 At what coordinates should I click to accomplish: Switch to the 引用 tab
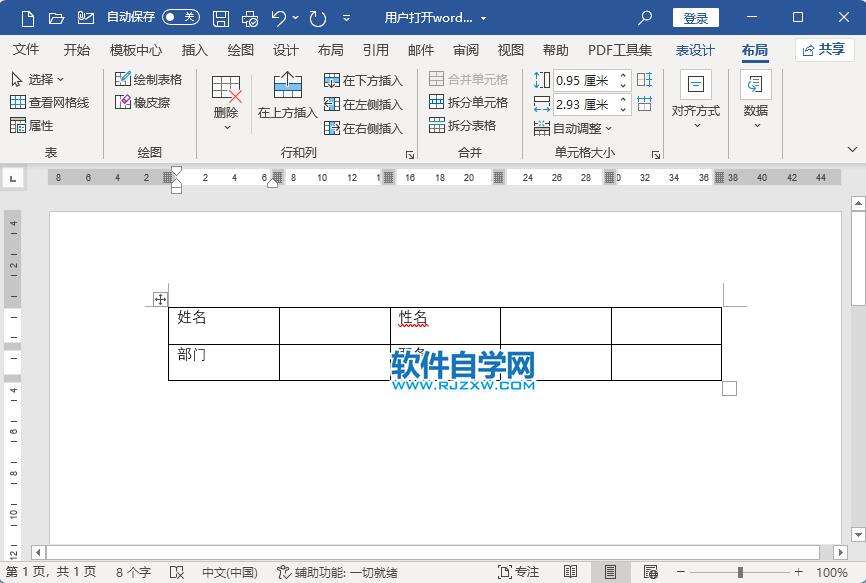[376, 50]
